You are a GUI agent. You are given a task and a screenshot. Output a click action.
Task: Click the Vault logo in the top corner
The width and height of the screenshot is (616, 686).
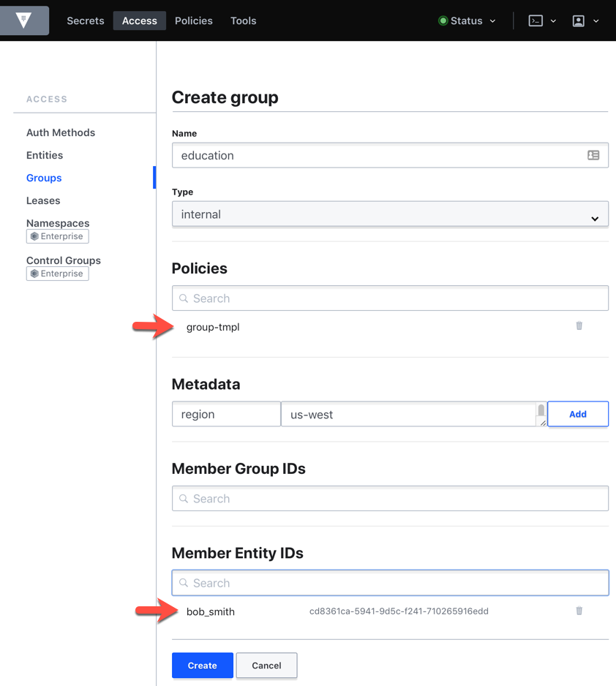(x=25, y=20)
